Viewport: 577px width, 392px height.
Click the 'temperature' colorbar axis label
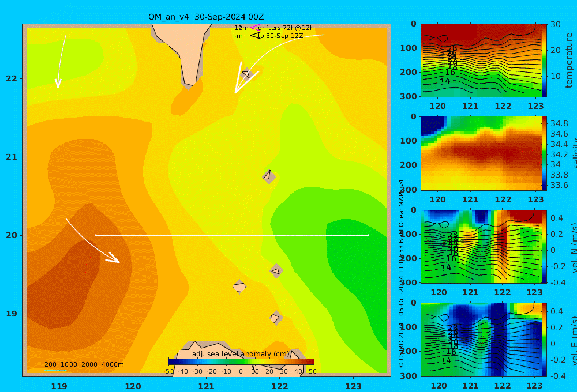[x=569, y=61]
